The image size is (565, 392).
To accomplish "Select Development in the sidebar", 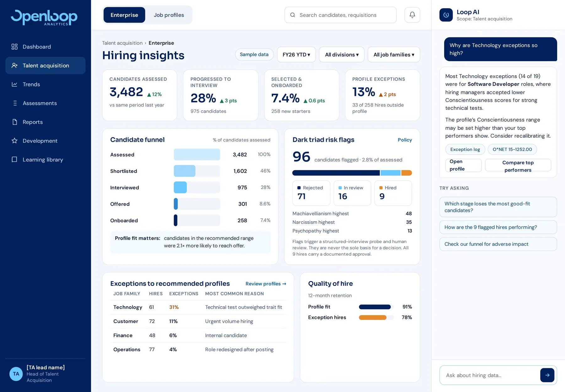I will [46, 141].
